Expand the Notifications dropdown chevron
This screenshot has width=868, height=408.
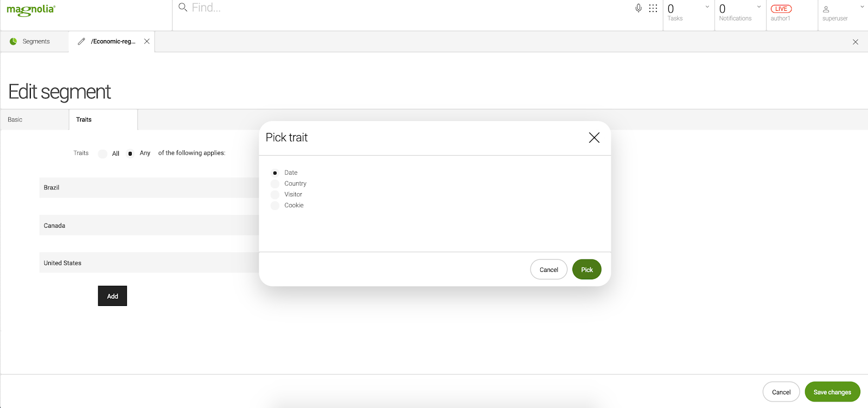758,7
